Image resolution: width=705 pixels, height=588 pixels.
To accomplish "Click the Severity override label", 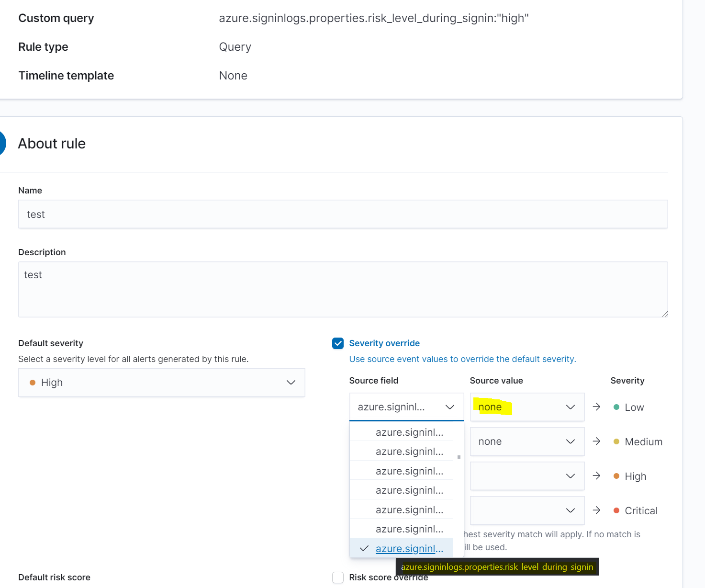I will (384, 343).
